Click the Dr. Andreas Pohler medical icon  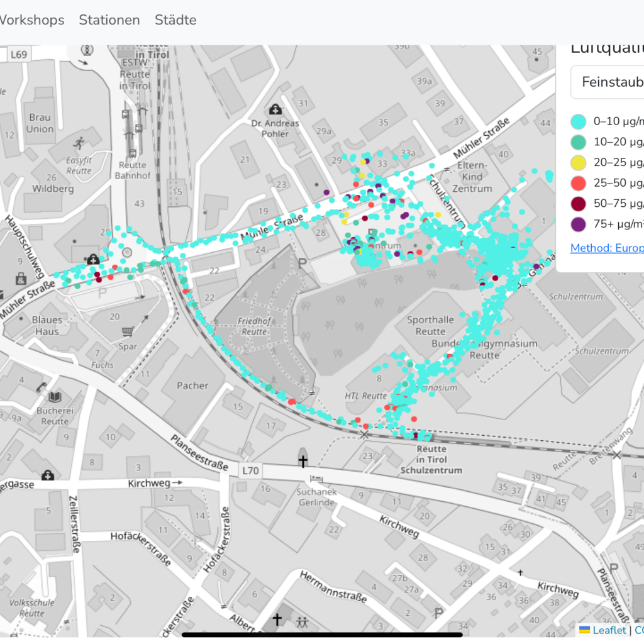coord(275,110)
